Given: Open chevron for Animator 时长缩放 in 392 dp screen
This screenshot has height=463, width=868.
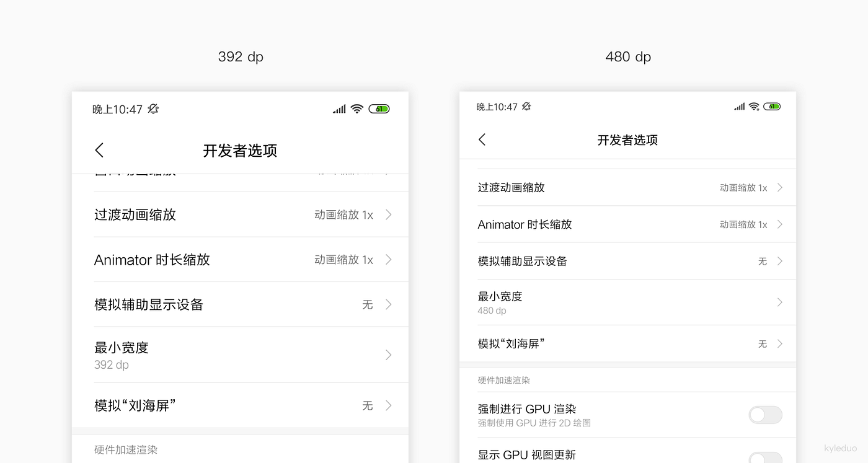Looking at the screenshot, I should click(389, 259).
